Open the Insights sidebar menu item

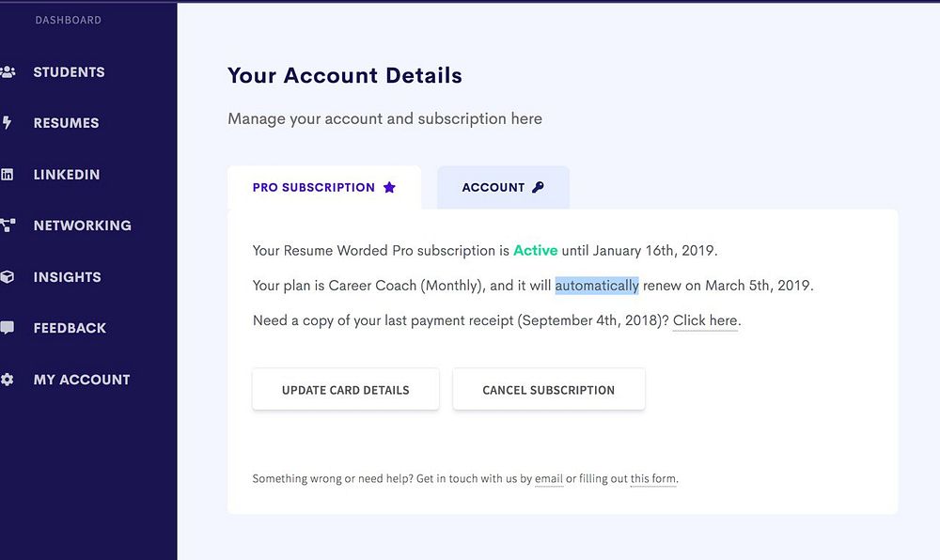click(x=67, y=277)
